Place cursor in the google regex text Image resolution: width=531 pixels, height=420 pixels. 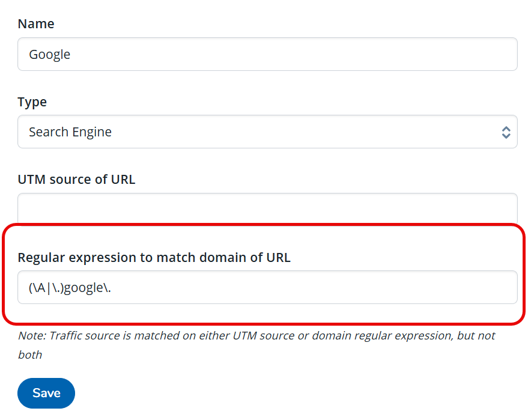(84, 287)
